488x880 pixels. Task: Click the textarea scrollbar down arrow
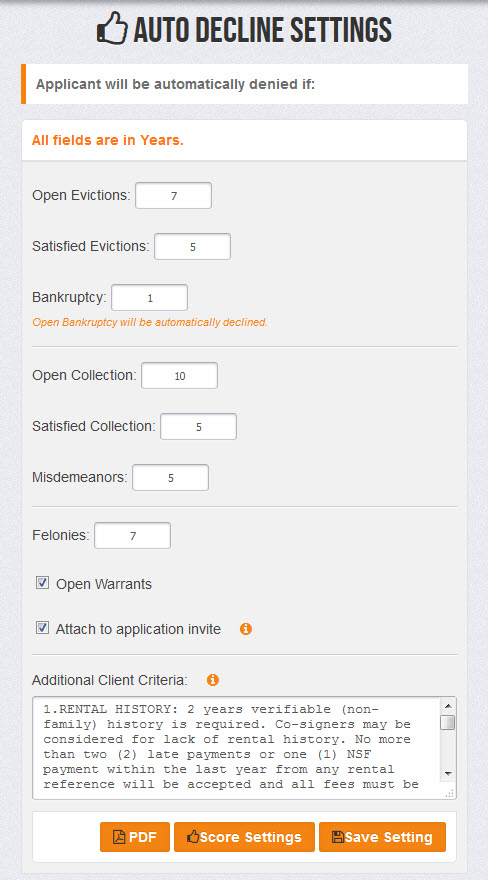[448, 773]
